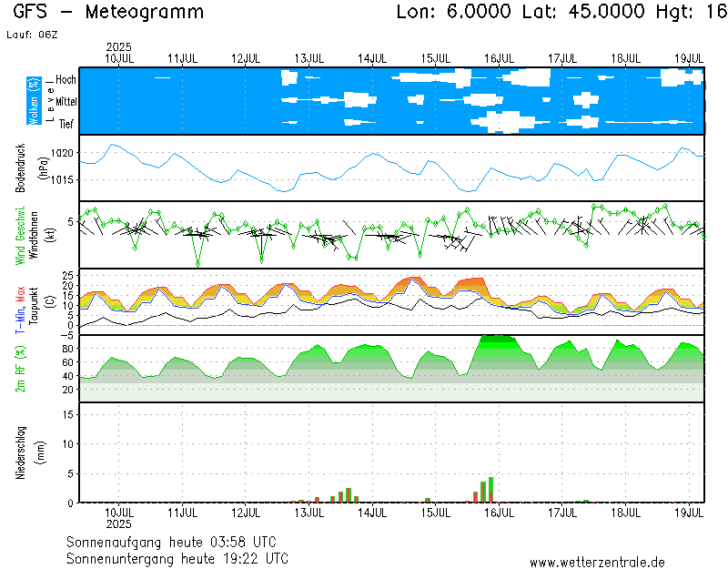Click the "Bodendruck" axis label
This screenshot has width=728, height=569.
coord(20,168)
